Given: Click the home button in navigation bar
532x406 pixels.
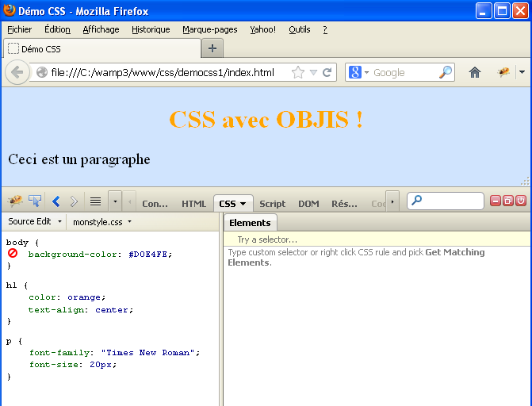Looking at the screenshot, I should click(x=475, y=72).
